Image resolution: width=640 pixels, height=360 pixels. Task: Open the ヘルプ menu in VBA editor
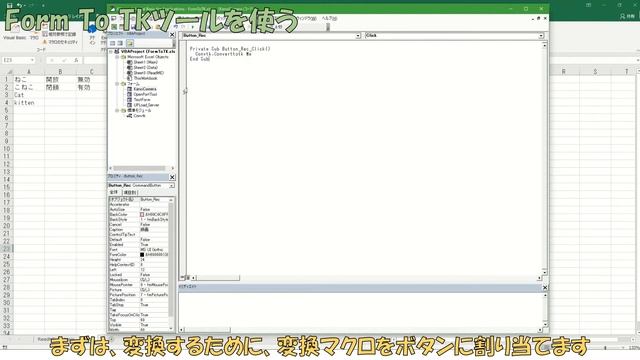(x=329, y=18)
